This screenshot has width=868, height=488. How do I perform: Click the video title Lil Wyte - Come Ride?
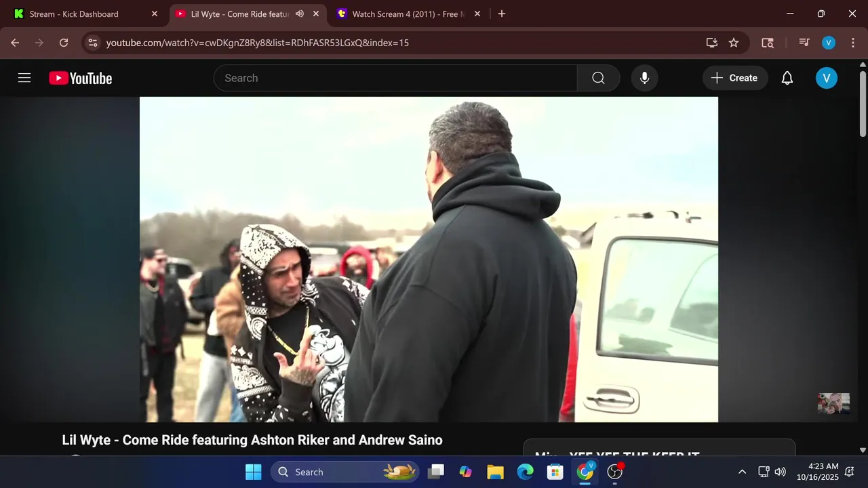[252, 440]
